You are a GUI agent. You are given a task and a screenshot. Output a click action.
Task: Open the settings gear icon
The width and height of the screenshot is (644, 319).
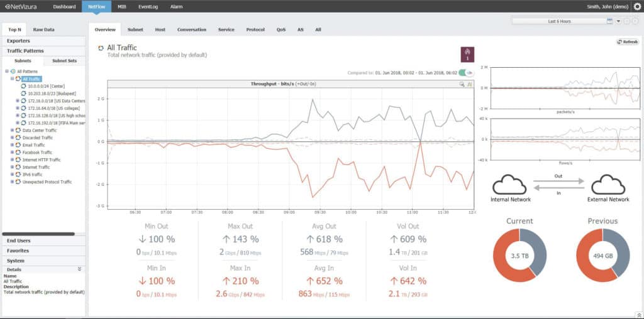(637, 6)
